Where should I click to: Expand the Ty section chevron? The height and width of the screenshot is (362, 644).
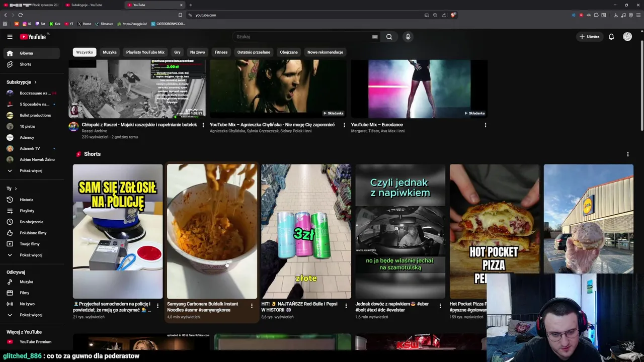click(x=16, y=189)
